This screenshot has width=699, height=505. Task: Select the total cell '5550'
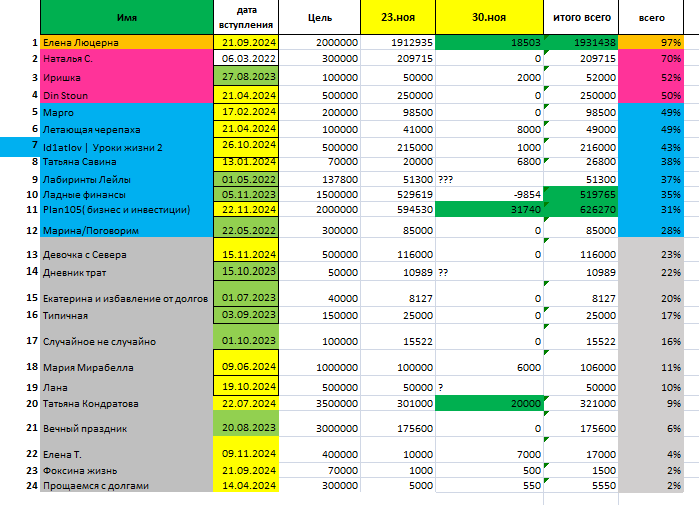point(581,485)
